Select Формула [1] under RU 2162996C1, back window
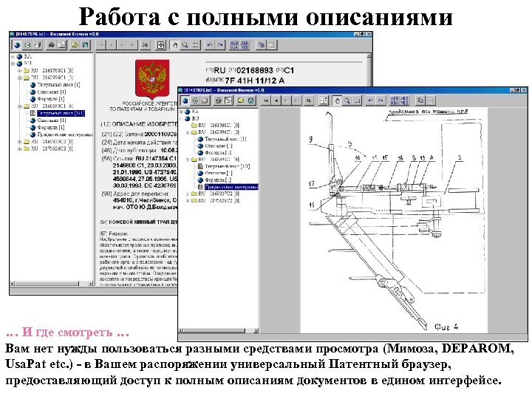This screenshot has height=399, width=532. [x=51, y=99]
